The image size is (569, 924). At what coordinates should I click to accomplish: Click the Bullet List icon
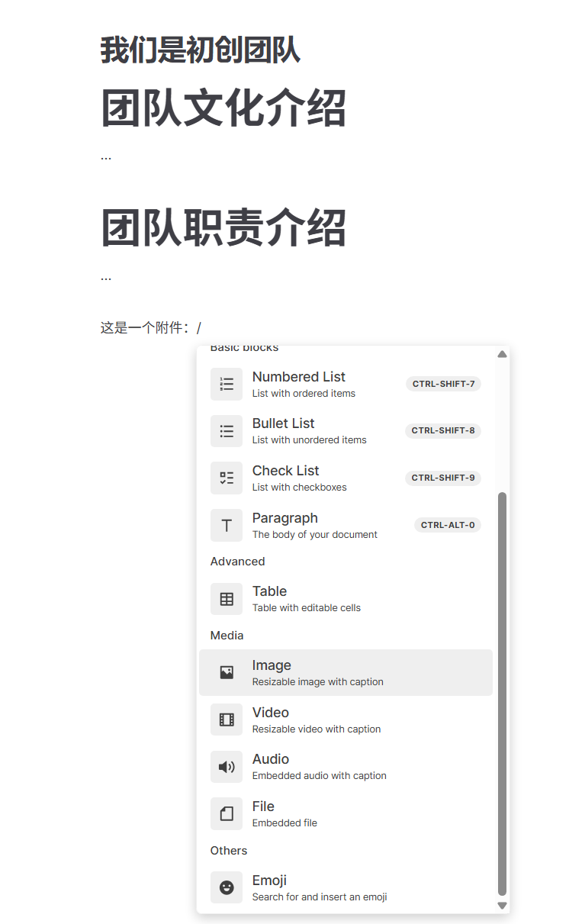point(227,431)
